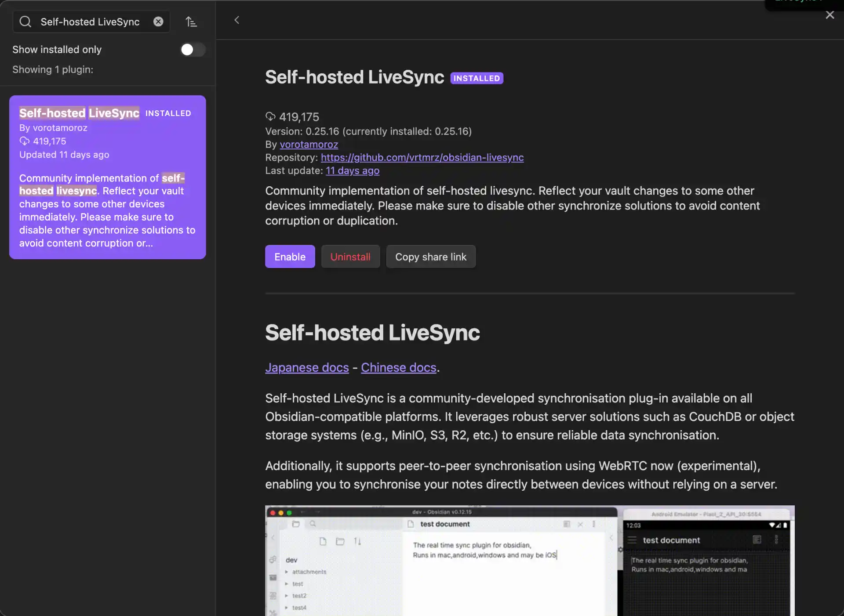
Task: Click the 11 days ago link
Action: pos(352,170)
